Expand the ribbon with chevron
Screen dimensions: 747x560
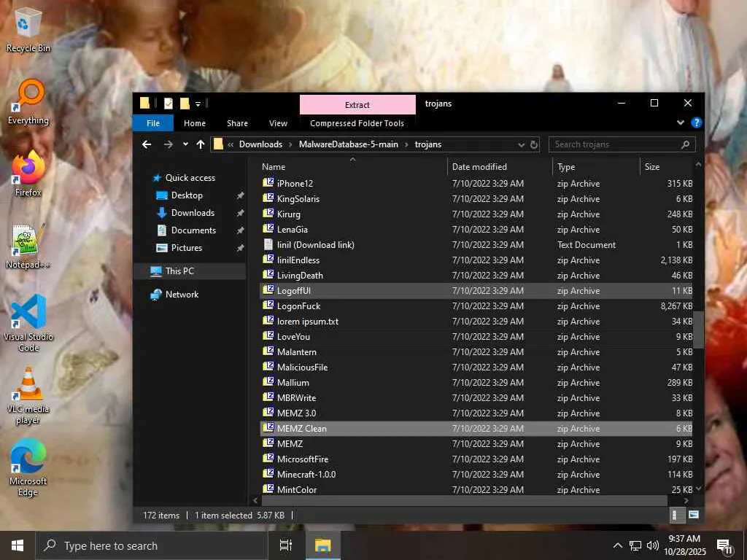(681, 123)
